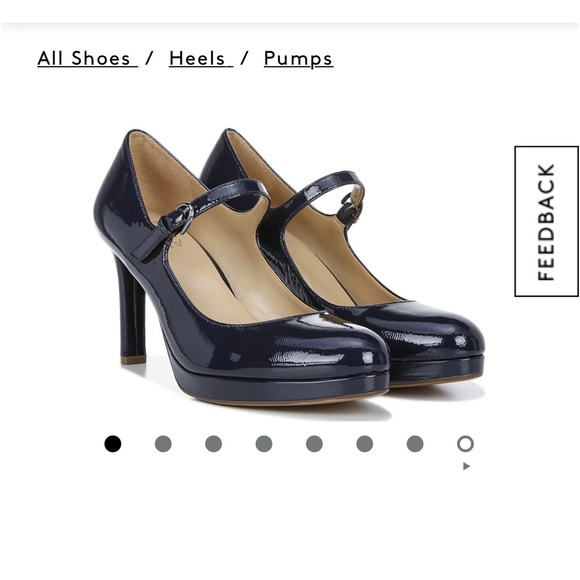Screen dimensions: 580x580
Task: Go to the Heels breadcrumb category
Action: [x=201, y=58]
